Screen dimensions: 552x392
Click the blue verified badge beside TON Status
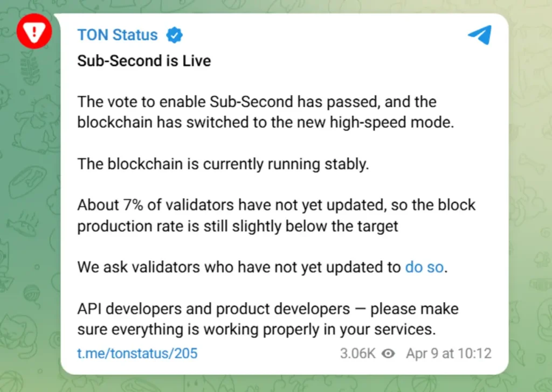coord(174,34)
